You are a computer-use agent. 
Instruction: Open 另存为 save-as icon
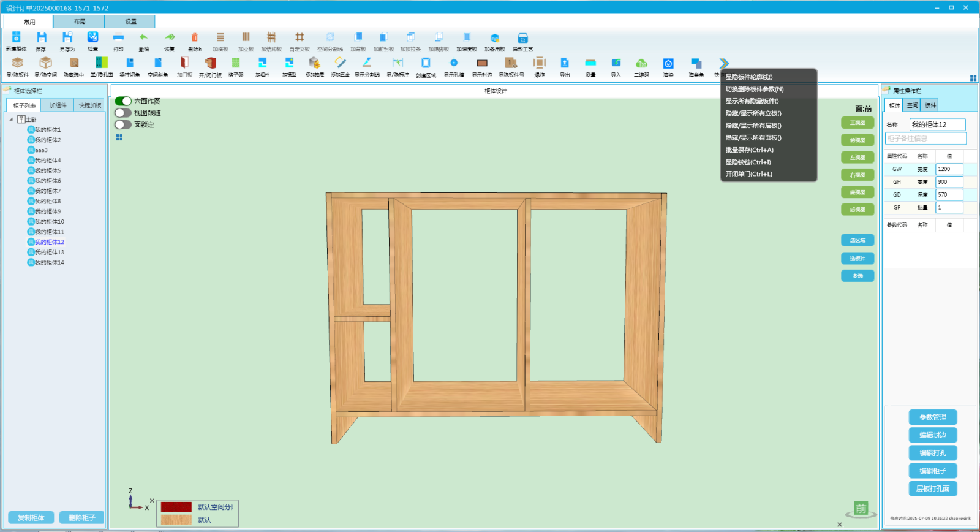point(67,38)
